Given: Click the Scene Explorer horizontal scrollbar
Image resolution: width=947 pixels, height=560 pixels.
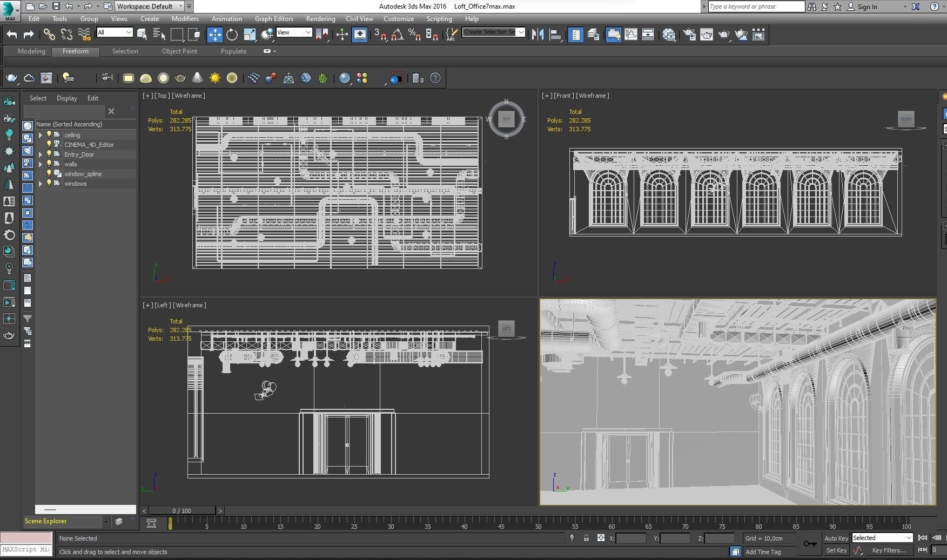Looking at the screenshot, I should (x=85, y=509).
